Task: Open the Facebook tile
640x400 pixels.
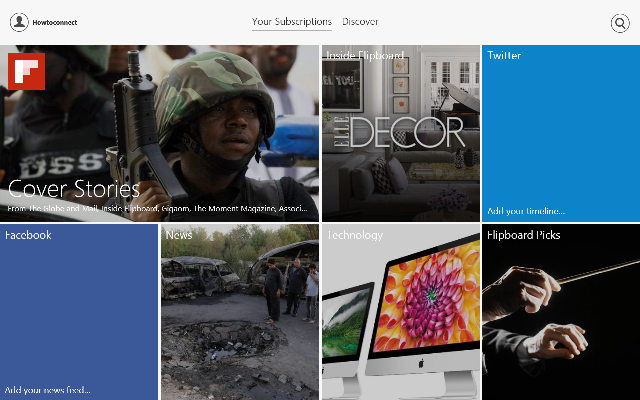Action: 79,312
